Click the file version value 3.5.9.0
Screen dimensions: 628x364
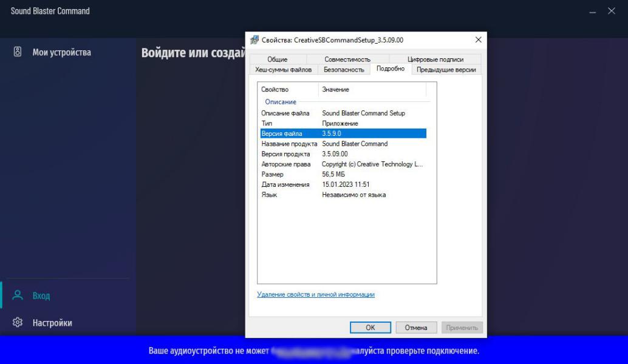[x=332, y=133]
